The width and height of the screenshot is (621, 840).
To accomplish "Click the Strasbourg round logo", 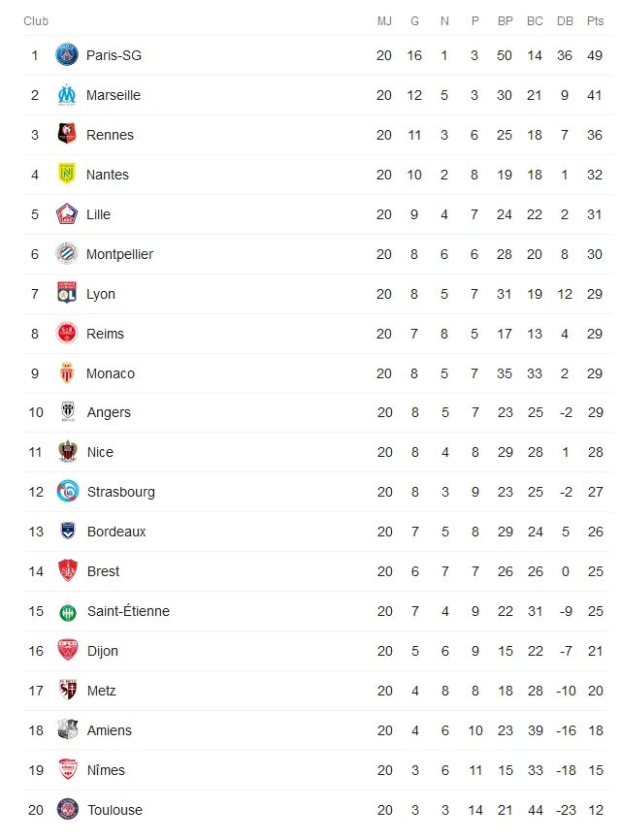I will pyautogui.click(x=68, y=491).
